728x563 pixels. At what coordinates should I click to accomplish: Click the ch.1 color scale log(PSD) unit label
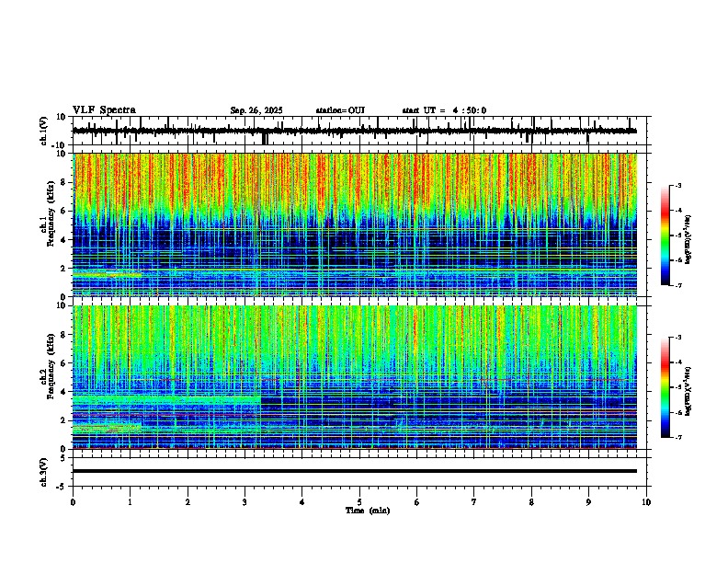click(x=688, y=239)
